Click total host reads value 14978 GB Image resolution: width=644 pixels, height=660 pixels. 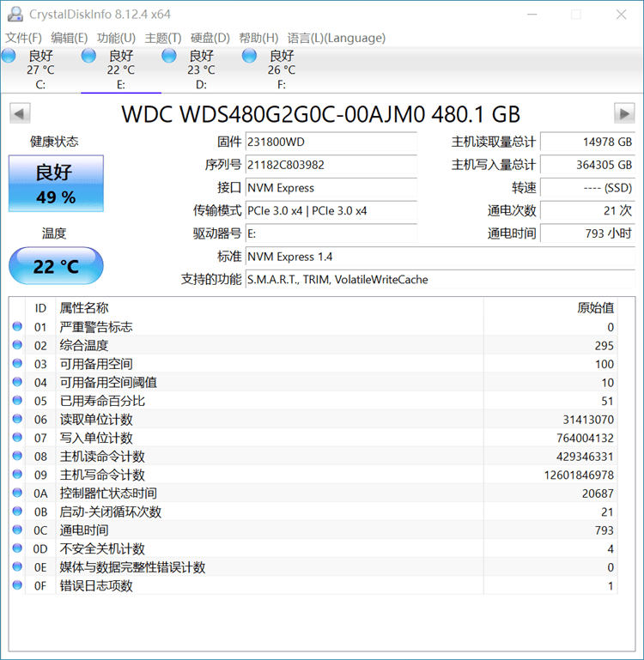coord(587,142)
